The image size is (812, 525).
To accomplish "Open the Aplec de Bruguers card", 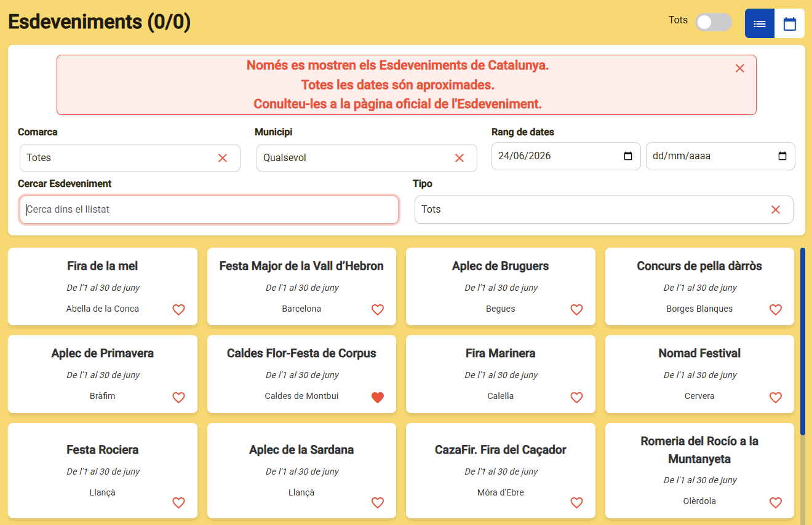I will tap(501, 286).
